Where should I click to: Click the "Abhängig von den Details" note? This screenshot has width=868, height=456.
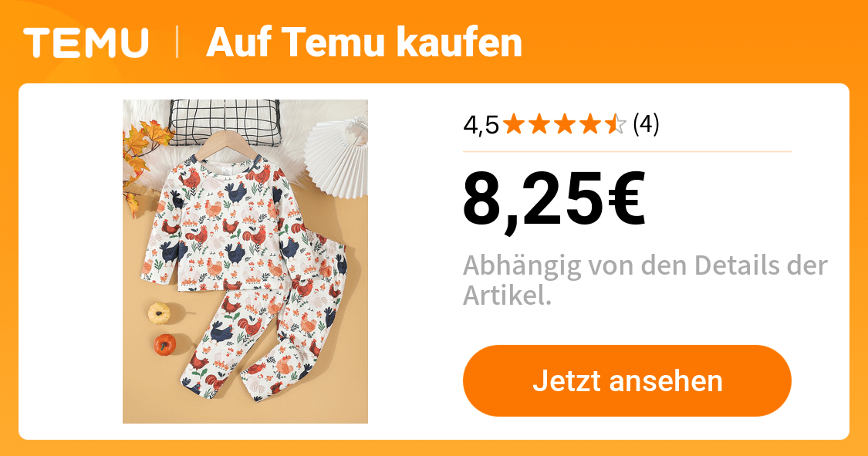(x=645, y=281)
